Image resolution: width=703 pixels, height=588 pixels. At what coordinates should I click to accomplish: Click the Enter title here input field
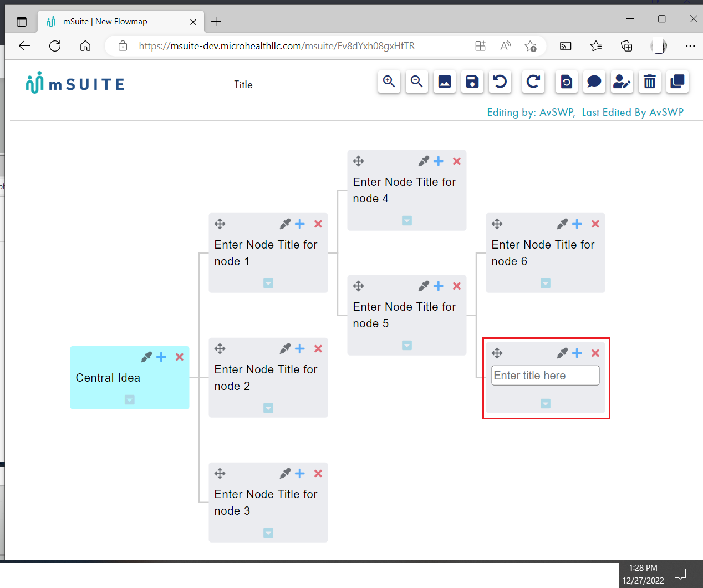[x=545, y=376]
